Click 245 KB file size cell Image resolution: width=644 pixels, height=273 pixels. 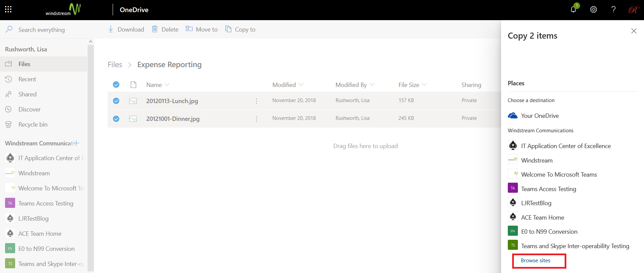406,118
